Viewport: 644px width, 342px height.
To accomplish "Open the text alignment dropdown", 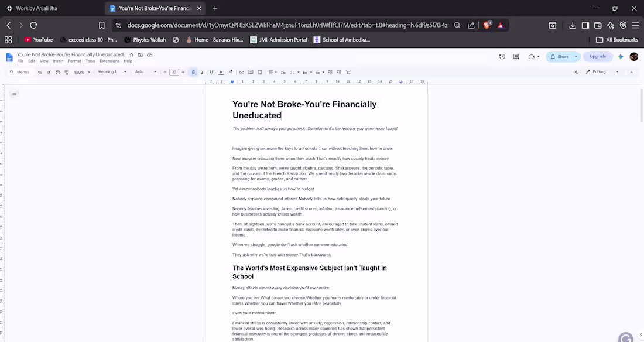I will pos(272,73).
